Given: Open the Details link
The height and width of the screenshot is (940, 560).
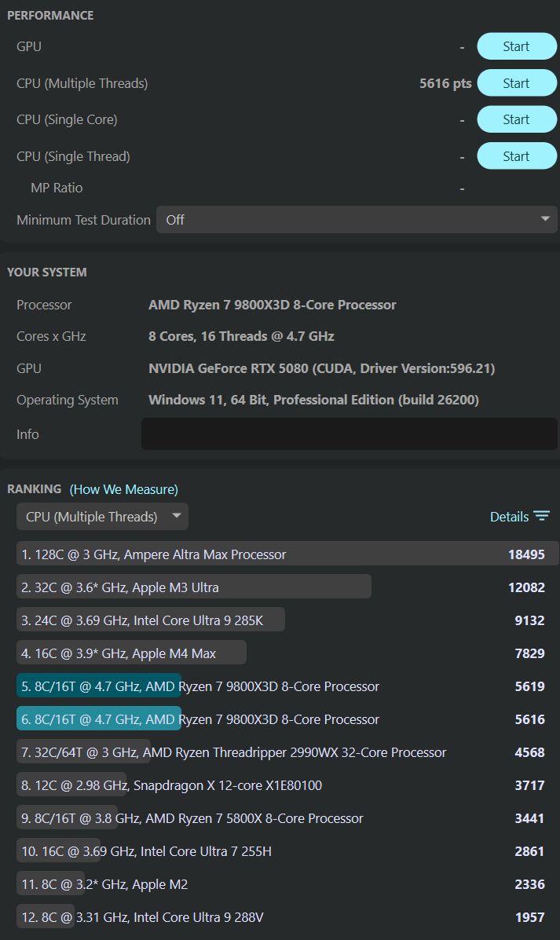Looking at the screenshot, I should (x=509, y=516).
